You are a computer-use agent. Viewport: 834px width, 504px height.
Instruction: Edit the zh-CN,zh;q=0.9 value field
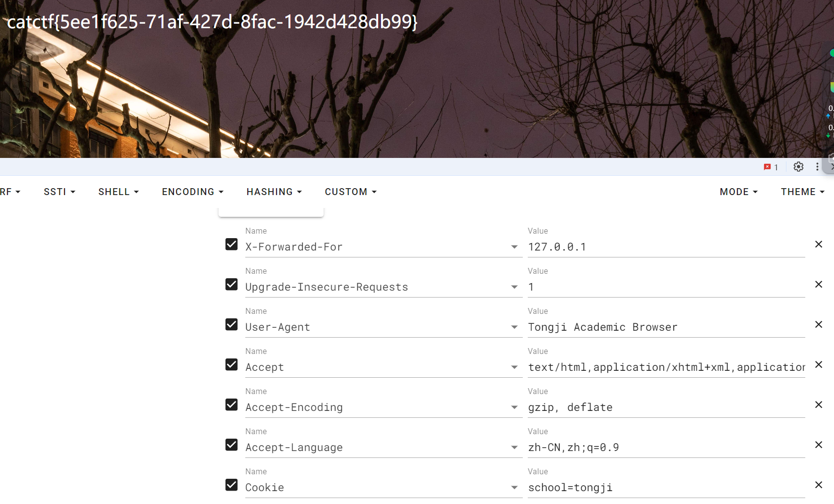point(667,448)
